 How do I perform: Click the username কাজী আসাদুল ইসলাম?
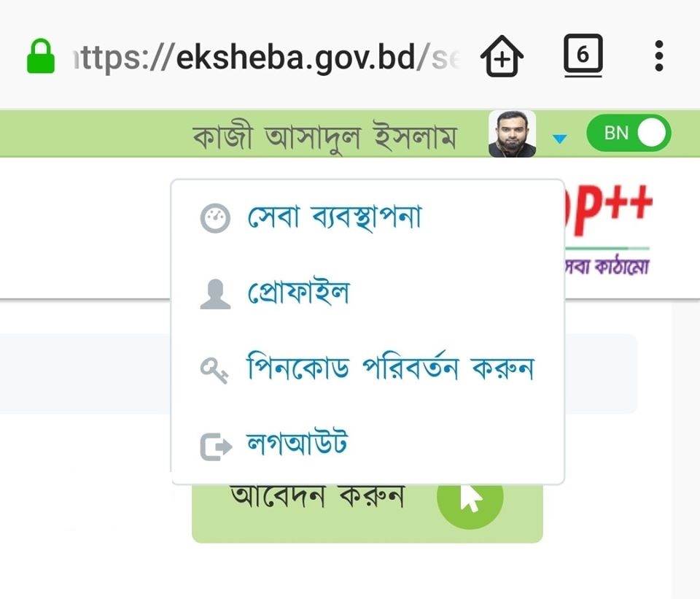point(325,136)
